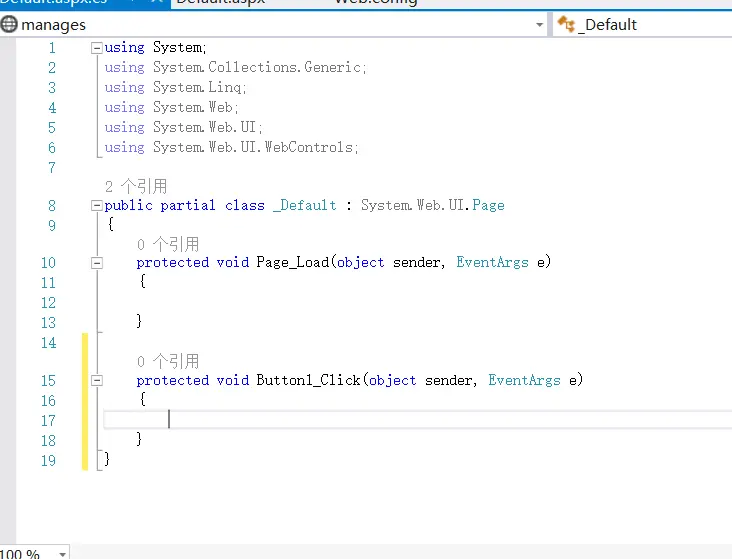Click 'System.Collections.Generic' in line 2
Image resolution: width=732 pixels, height=559 pixels.
pos(257,68)
